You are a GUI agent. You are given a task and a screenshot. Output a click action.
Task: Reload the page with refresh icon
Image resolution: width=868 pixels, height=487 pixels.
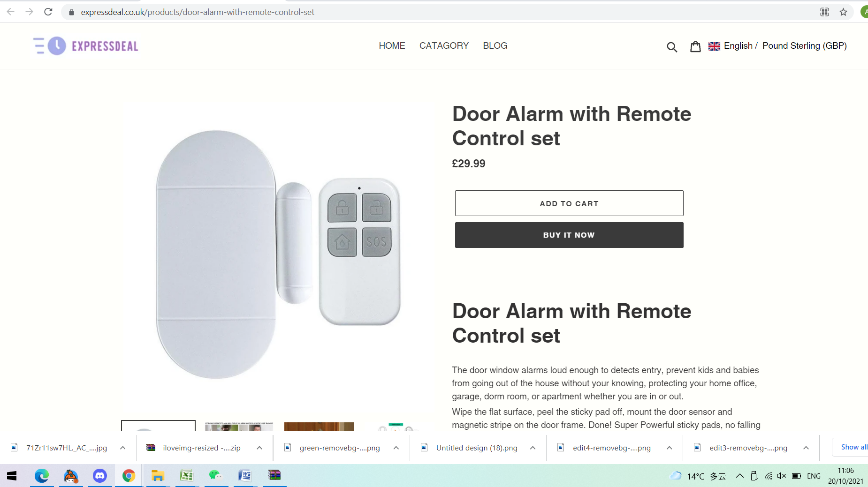[48, 12]
